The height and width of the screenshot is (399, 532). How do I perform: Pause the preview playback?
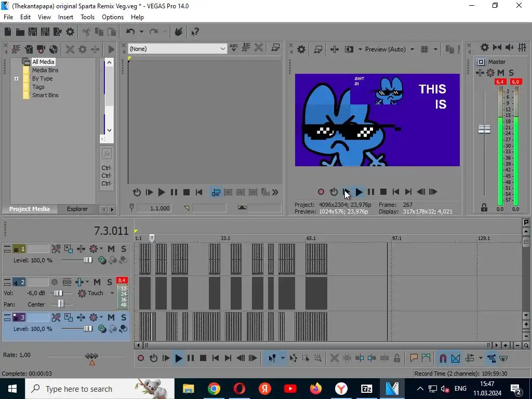[x=371, y=192]
